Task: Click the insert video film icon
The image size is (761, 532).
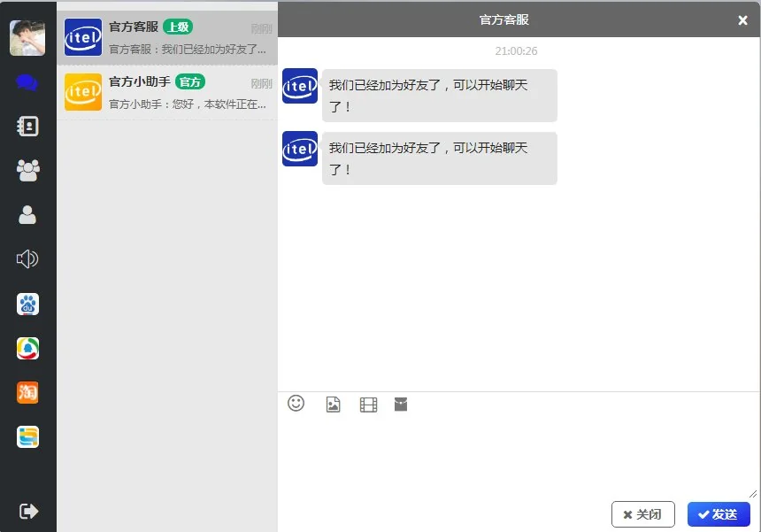Action: pyautogui.click(x=368, y=405)
